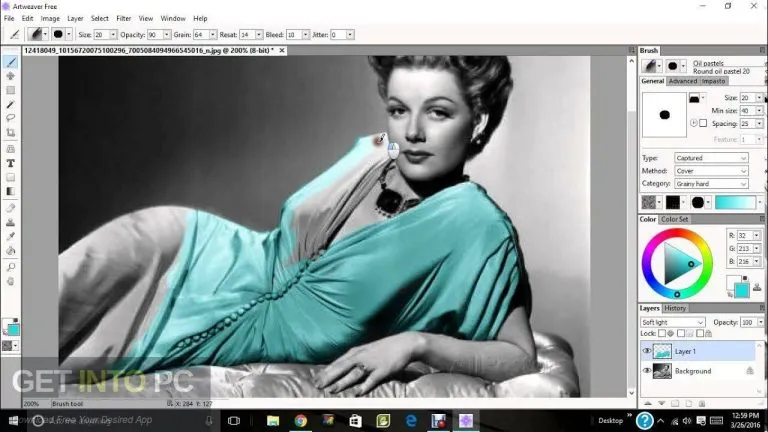Viewport: 768px width, 432px height.
Task: Open the Soft light blend mode dropdown
Action: click(672, 322)
